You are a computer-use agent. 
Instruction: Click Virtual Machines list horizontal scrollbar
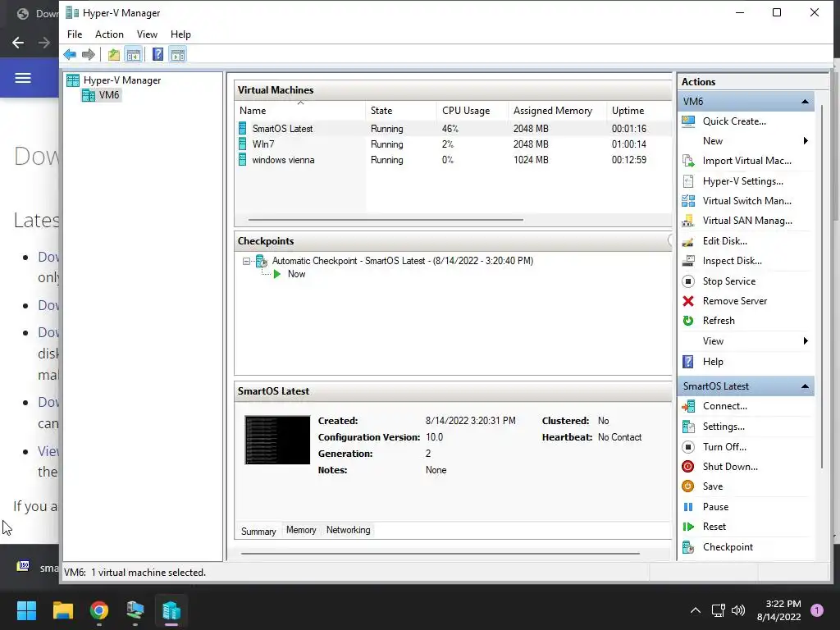tap(386, 220)
